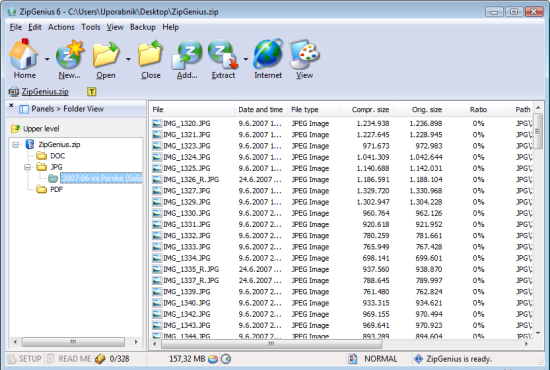Screen dimensions: 550x370
Task: Collapse the ZipGenius.zip tree node
Action: click(15, 144)
